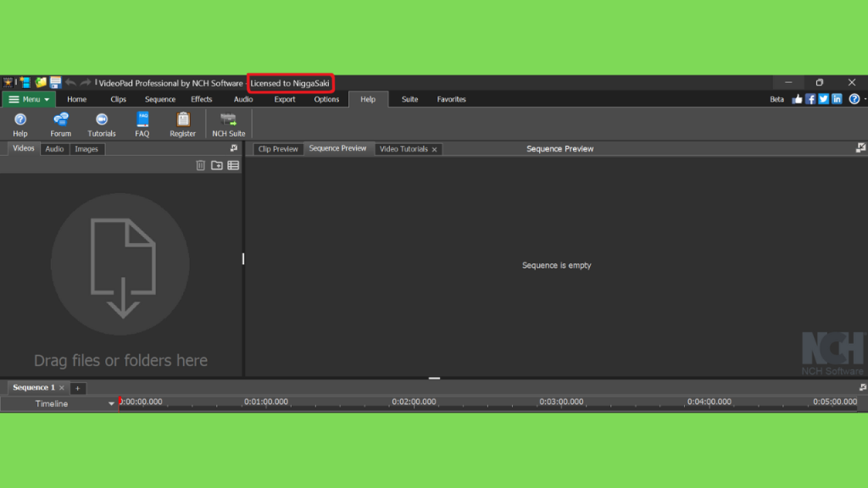The height and width of the screenshot is (488, 868).
Task: Click the 0:03:00.000 mark on timeline ruler
Action: click(561, 402)
